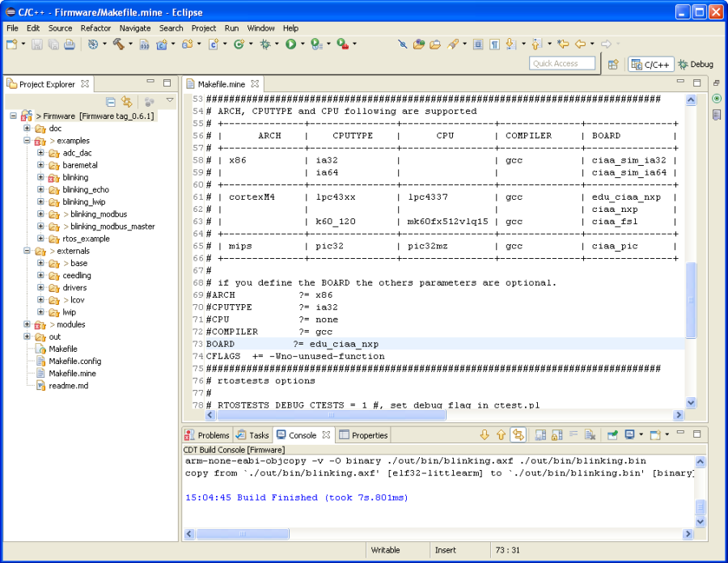Toggle Block Selection Mode icon
The height and width of the screenshot is (563, 728).
[478, 44]
